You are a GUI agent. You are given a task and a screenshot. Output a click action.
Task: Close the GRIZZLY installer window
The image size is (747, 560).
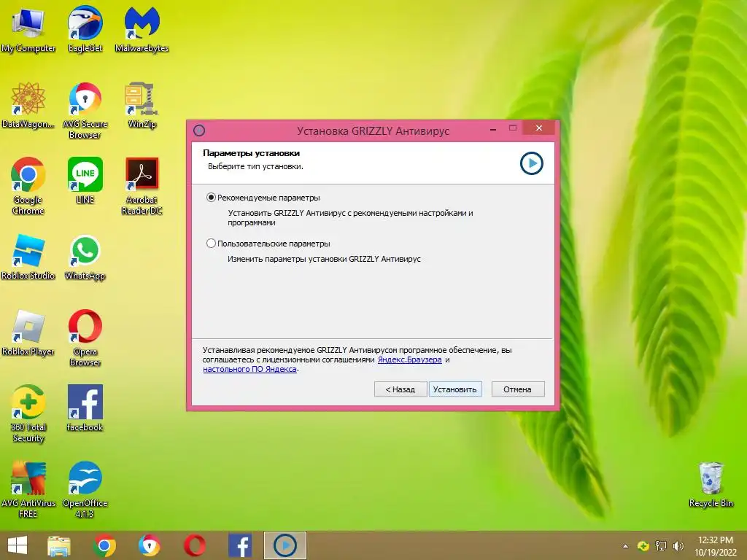pyautogui.click(x=539, y=128)
